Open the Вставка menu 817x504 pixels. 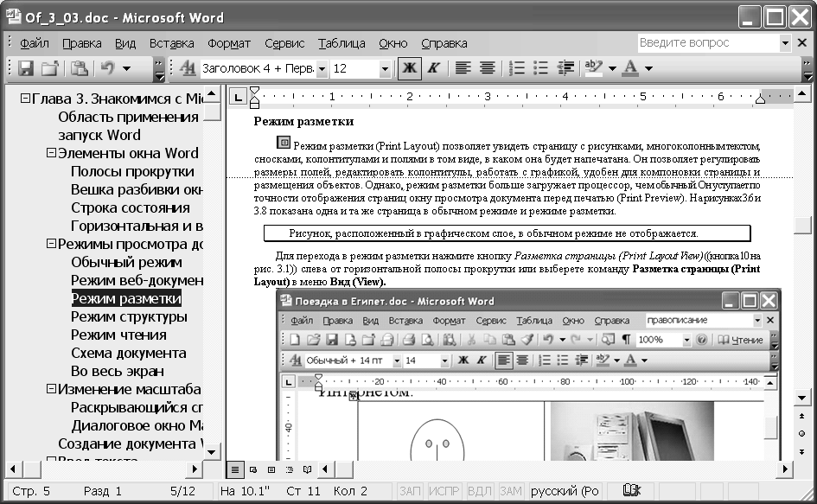coord(171,43)
